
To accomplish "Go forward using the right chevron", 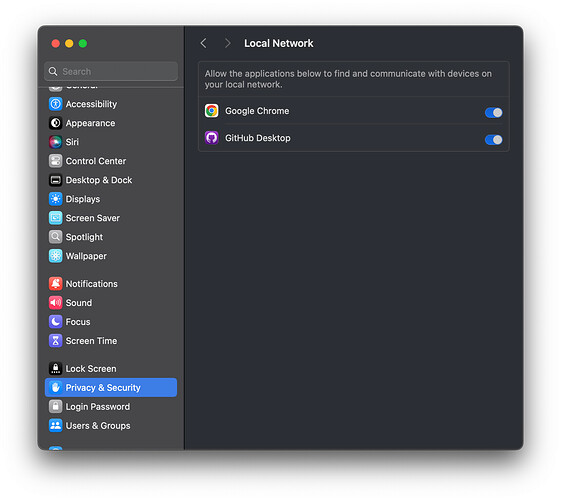I will point(227,43).
